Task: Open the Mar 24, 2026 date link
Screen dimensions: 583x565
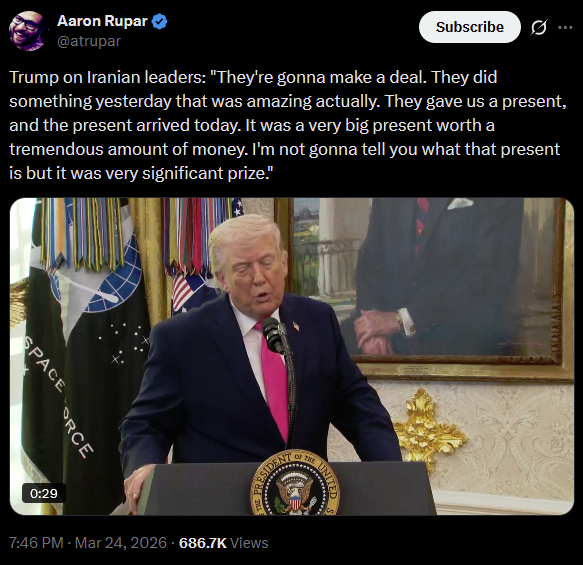Action: 121,543
